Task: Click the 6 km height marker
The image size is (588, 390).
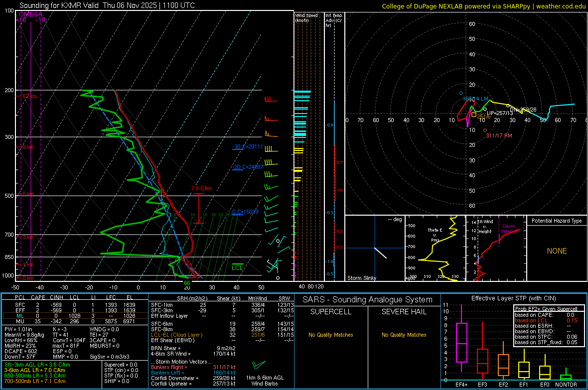Action: [27, 194]
